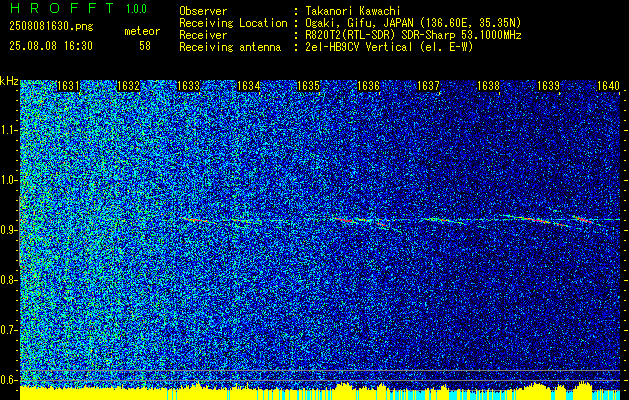Click the 1636 time marker
Viewport: 629px width, 400px height.
tap(368, 86)
